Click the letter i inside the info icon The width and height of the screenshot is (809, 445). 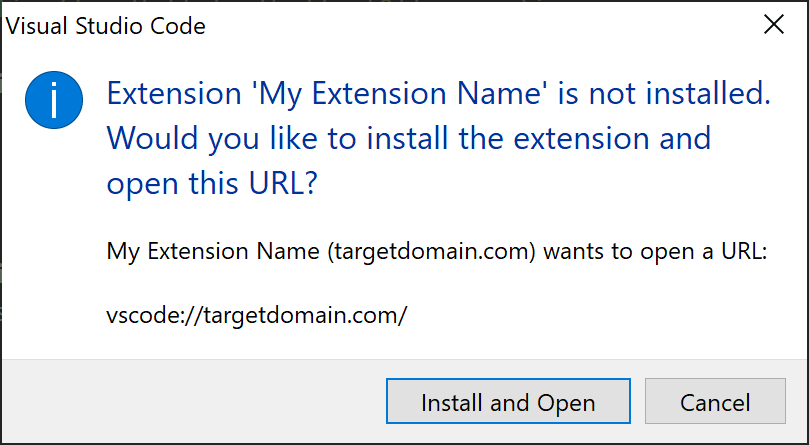54,101
